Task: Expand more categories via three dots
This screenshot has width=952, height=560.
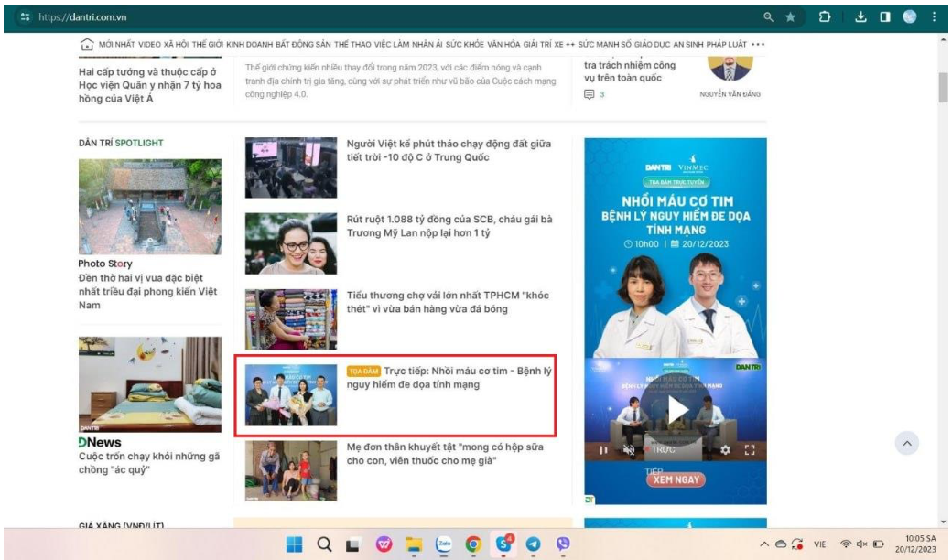Action: [x=758, y=44]
